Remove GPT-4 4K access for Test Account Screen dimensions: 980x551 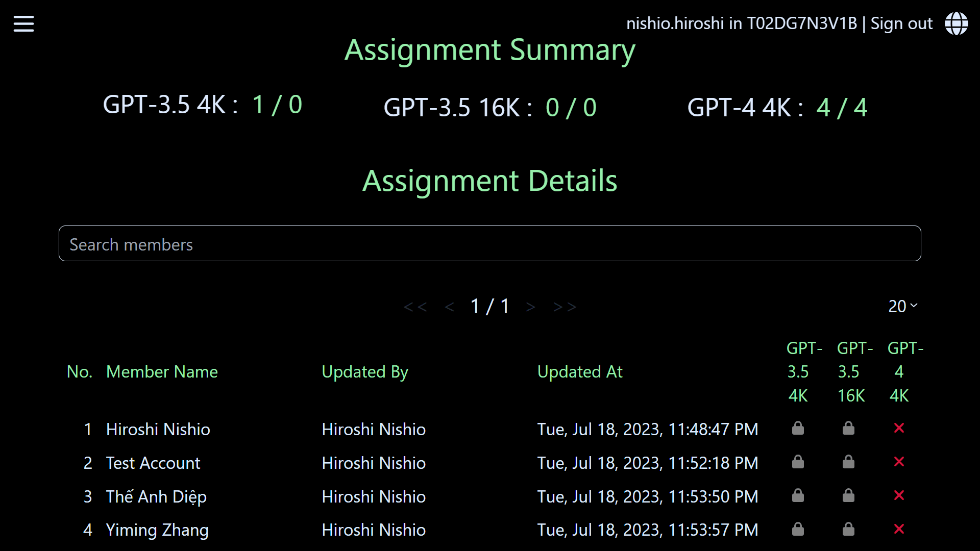(899, 463)
